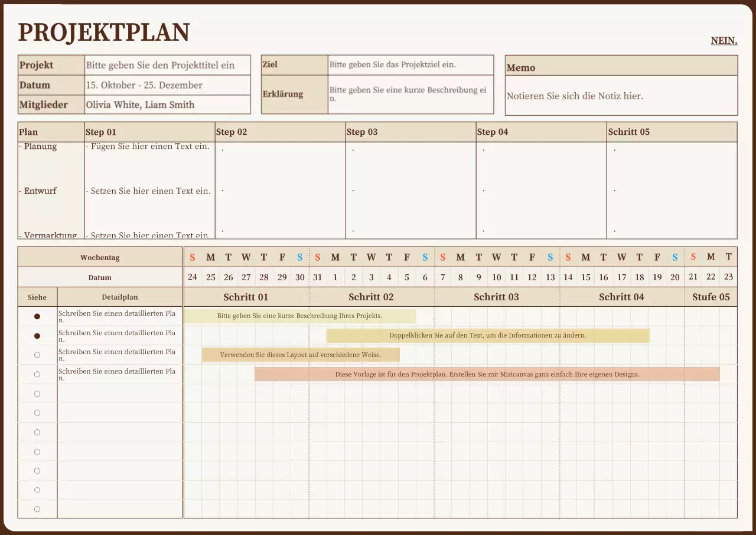Select the light green 'kurze Beschreibung Ihres Projekts' bar
756x535 pixels.
299,316
